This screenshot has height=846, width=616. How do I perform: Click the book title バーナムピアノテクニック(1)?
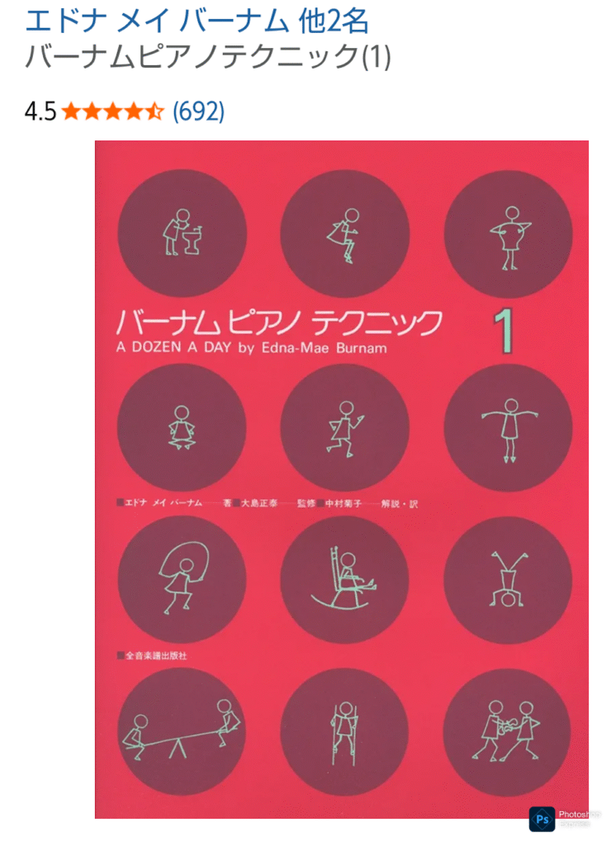[207, 55]
